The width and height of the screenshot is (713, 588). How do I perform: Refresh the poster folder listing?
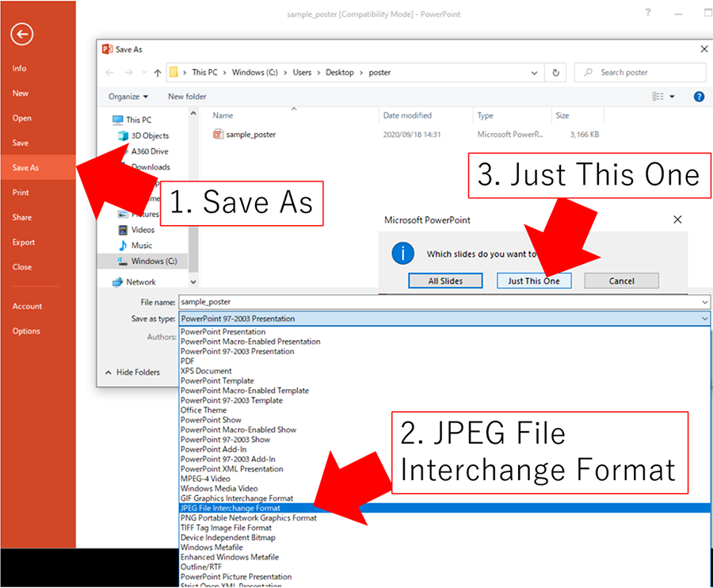click(x=555, y=73)
